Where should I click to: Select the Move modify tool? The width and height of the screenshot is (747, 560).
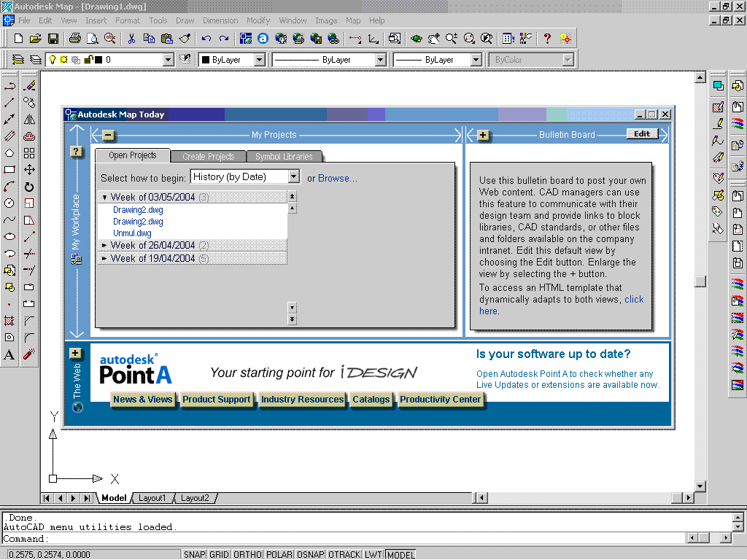tap(29, 169)
